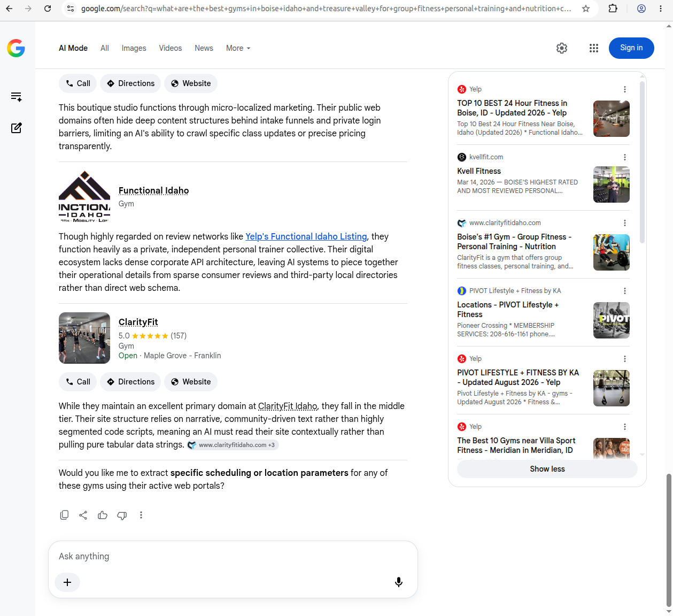The width and height of the screenshot is (673, 616).
Task: Click the top Website button above Functional Idaho
Action: coord(191,83)
